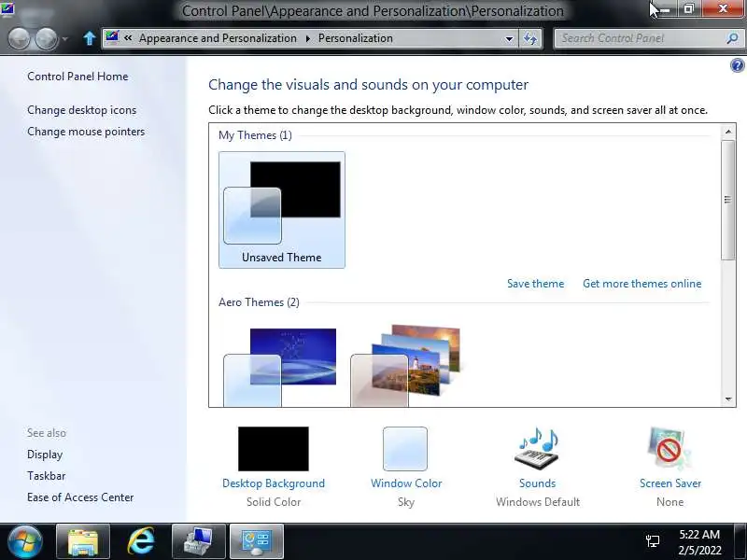Click the window system menu icon
Viewport: 747px width, 560px height.
pos(7,9)
